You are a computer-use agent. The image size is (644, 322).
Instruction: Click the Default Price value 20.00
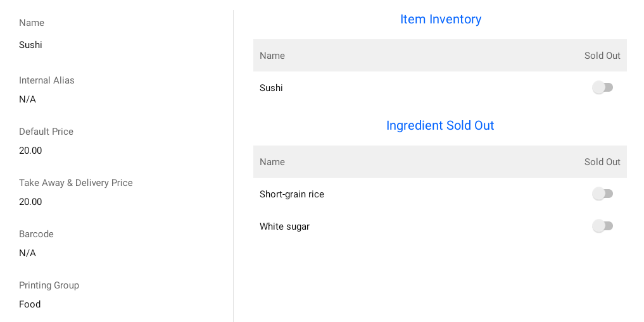pos(30,151)
